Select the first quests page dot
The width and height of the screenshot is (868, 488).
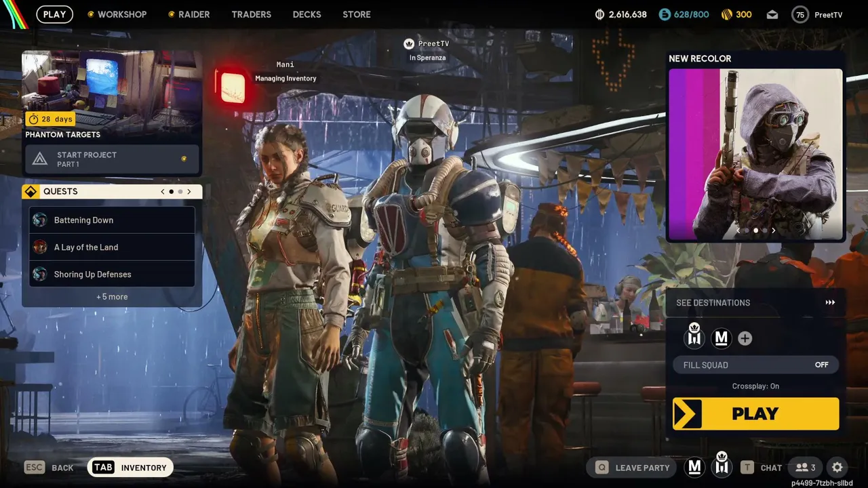[x=171, y=192]
